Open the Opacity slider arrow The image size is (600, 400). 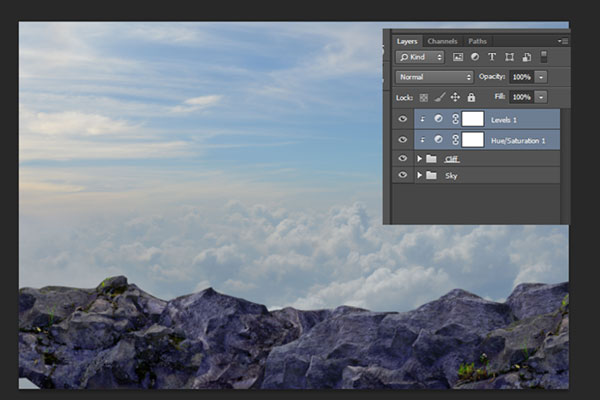tap(541, 77)
